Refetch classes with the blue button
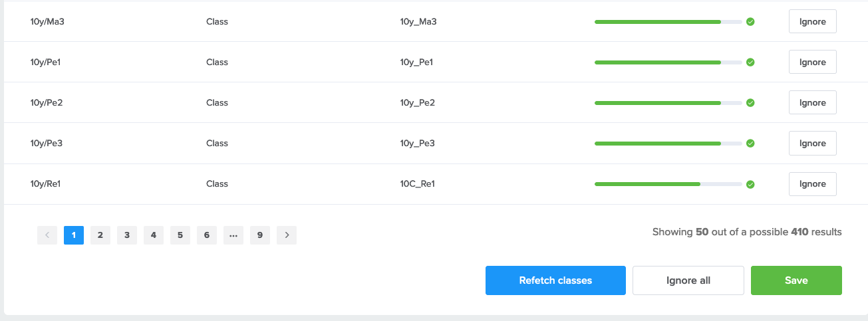868x321 pixels. [x=555, y=280]
